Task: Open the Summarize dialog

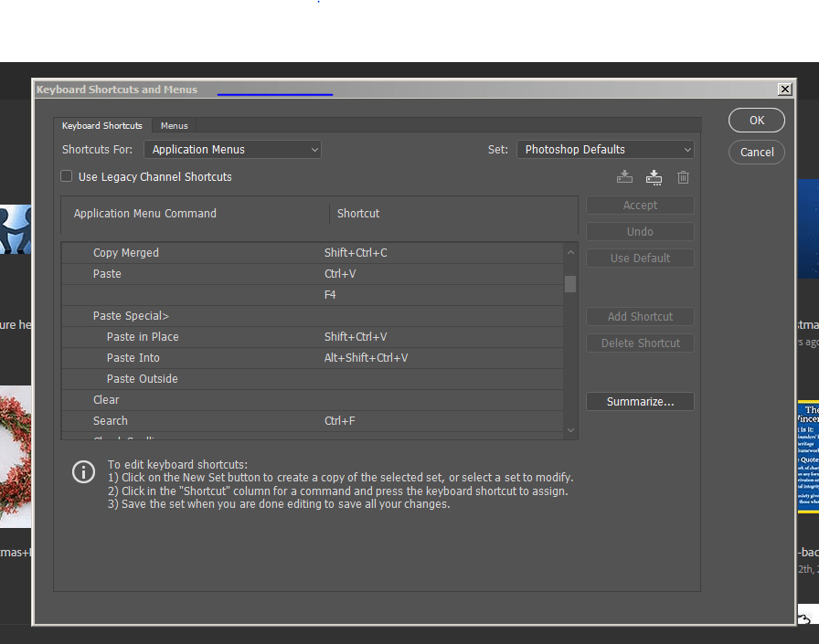Action: point(639,401)
